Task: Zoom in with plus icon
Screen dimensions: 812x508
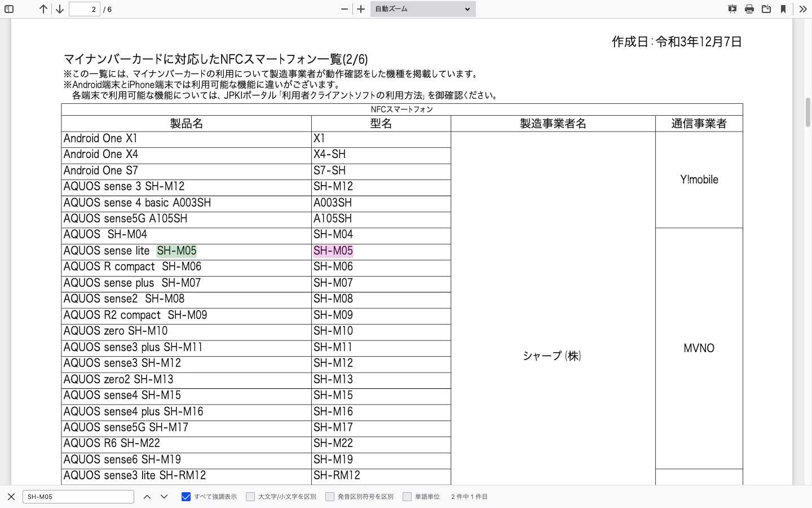Action: pos(361,9)
